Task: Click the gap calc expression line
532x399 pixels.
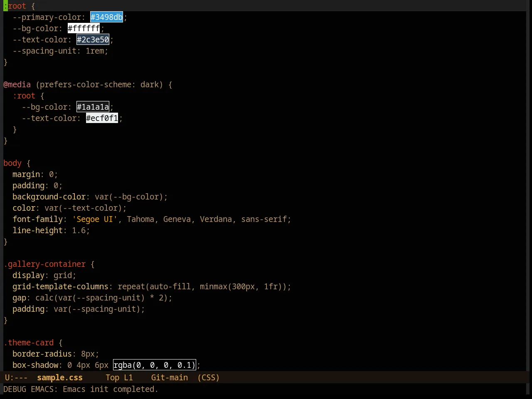Action: 92,298
